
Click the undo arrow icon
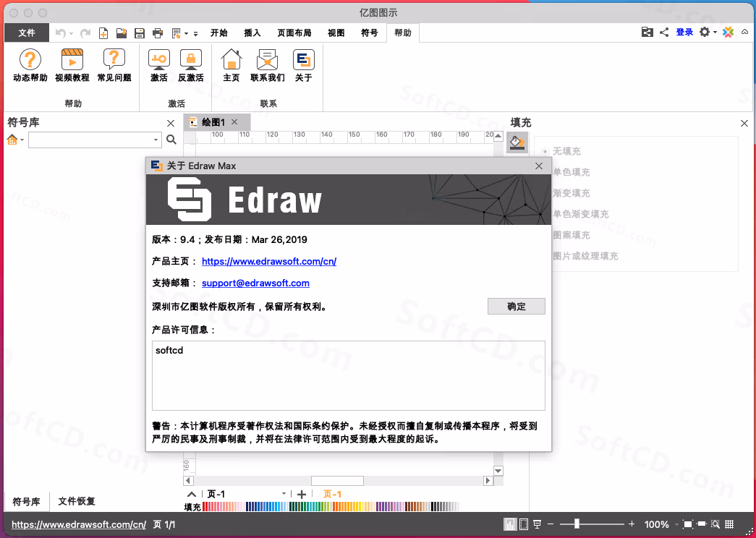pos(60,33)
